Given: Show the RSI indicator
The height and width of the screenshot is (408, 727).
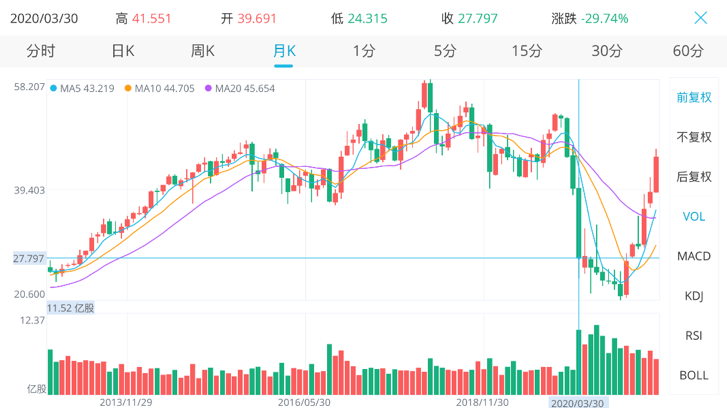Looking at the screenshot, I should (693, 335).
